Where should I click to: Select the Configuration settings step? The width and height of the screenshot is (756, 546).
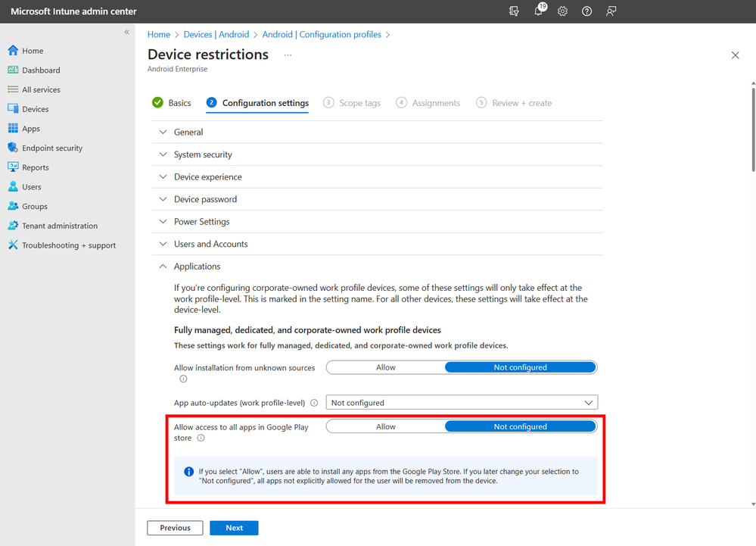tap(257, 103)
